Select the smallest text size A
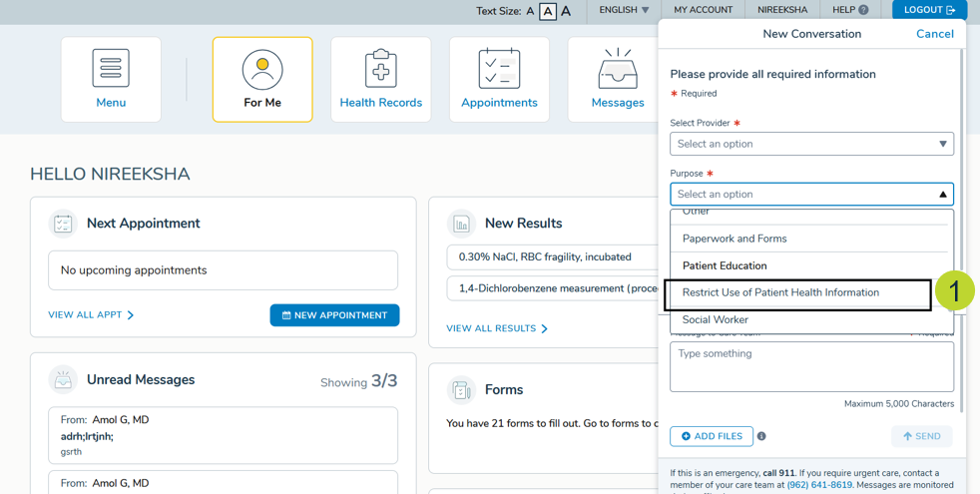 [x=530, y=11]
